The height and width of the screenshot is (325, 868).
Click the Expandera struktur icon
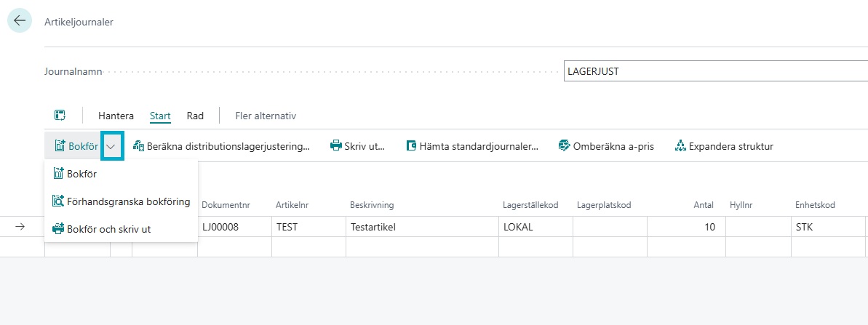coord(680,146)
